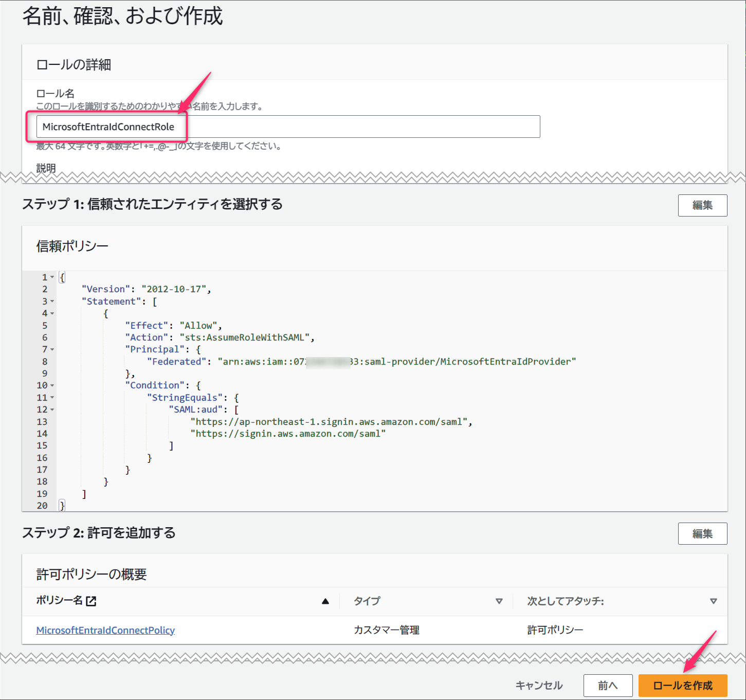Collapse code fold arrow on line 1
Screen dimensions: 746x700
(52, 277)
